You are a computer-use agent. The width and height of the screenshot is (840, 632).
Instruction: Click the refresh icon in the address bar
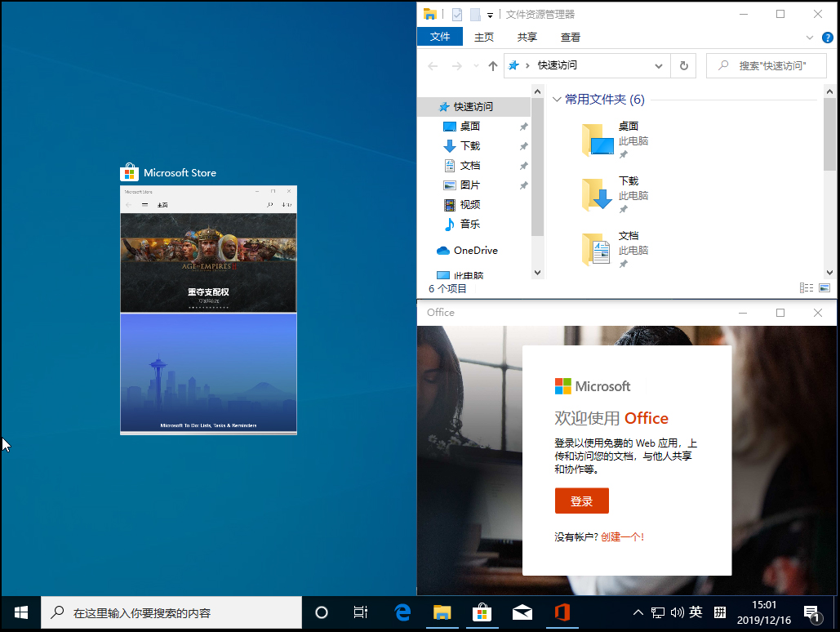point(683,65)
